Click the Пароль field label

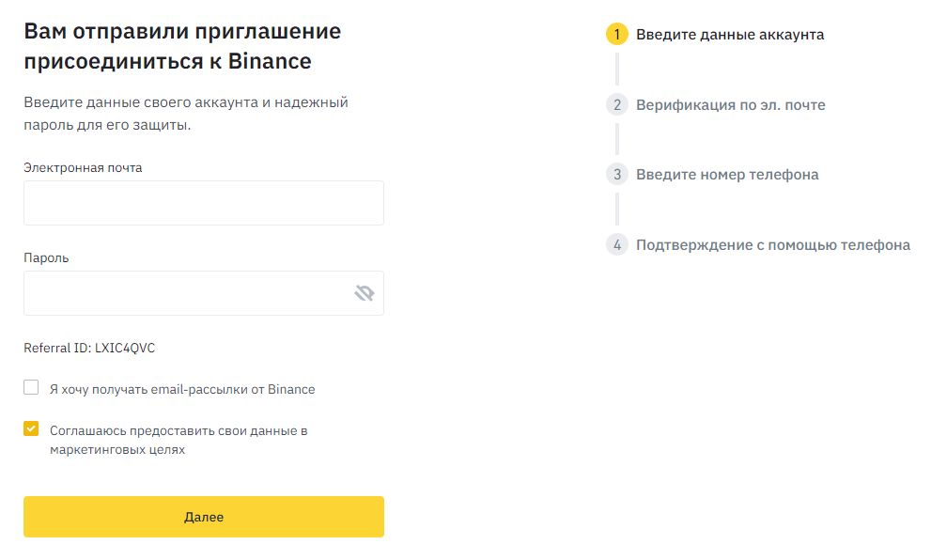click(x=46, y=257)
